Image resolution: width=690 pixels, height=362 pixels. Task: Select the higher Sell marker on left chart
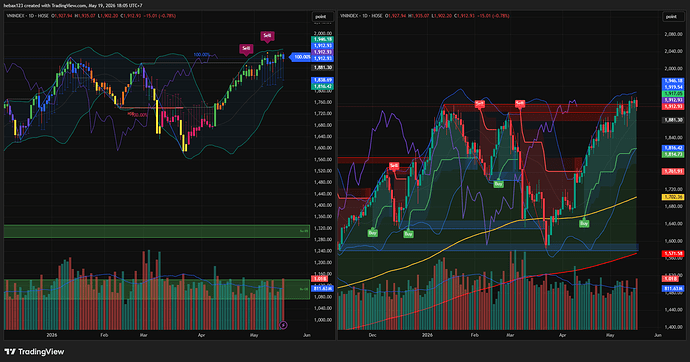267,36
